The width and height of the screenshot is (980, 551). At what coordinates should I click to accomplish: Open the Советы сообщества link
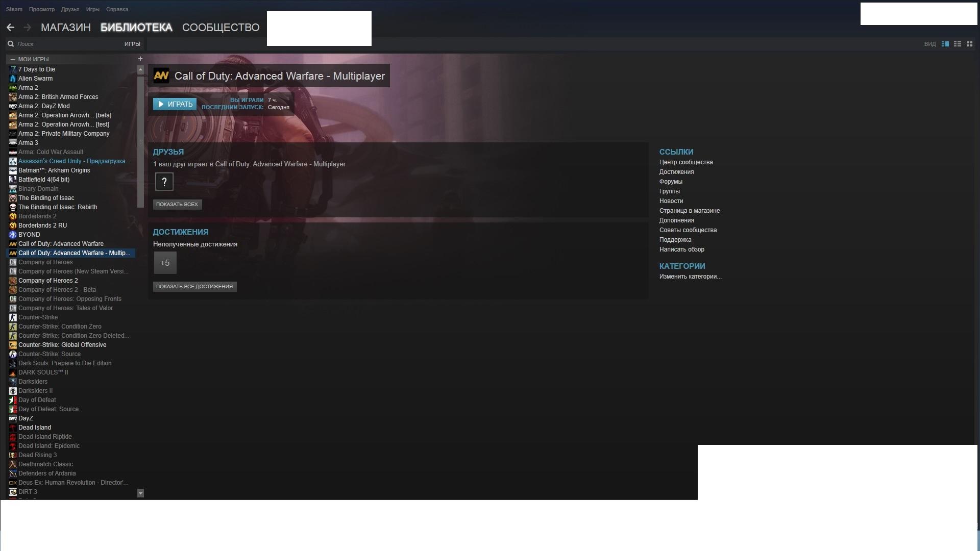pos(688,230)
